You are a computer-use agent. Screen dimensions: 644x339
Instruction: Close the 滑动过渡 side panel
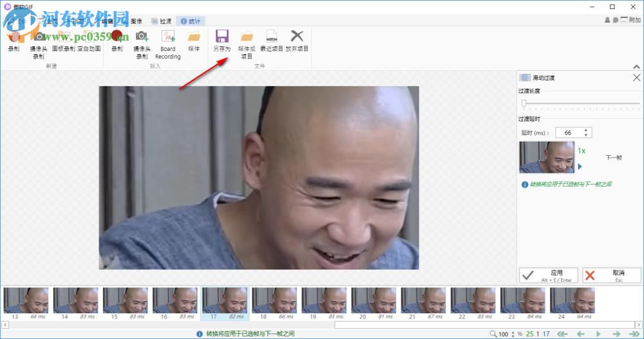[x=636, y=78]
